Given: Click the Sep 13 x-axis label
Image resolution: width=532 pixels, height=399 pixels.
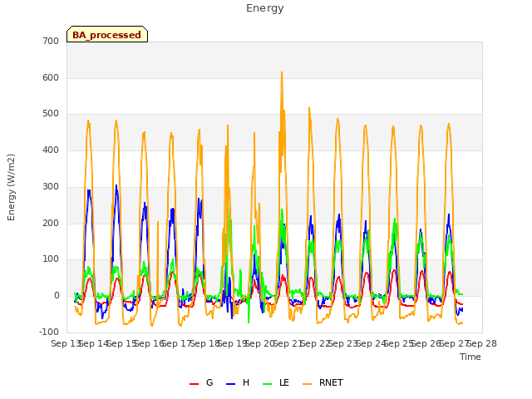Looking at the screenshot, I should (x=66, y=343).
